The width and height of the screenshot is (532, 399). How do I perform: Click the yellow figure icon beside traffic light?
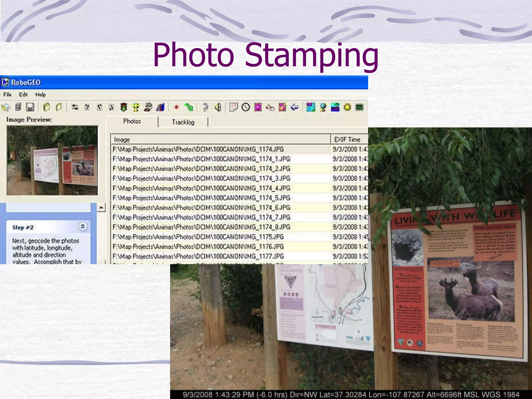[x=136, y=107]
